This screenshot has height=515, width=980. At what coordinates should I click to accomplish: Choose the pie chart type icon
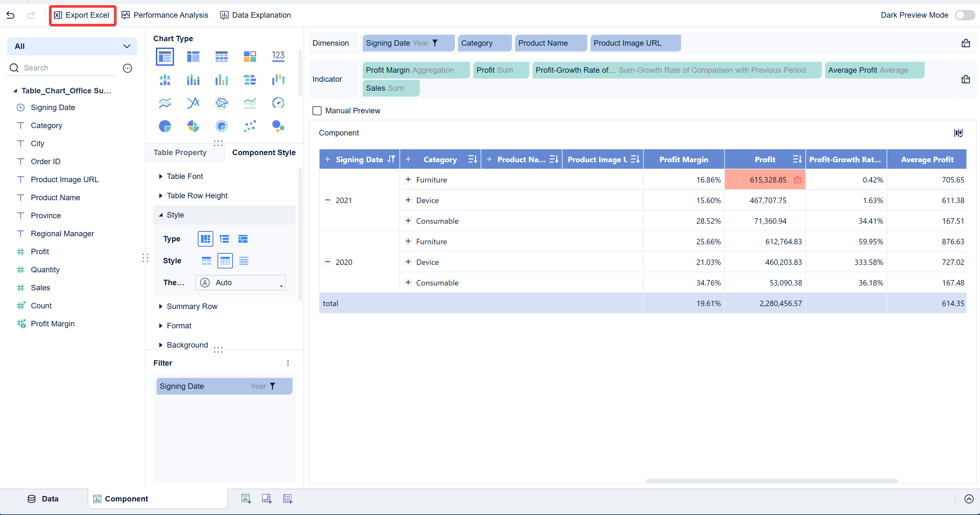click(165, 126)
